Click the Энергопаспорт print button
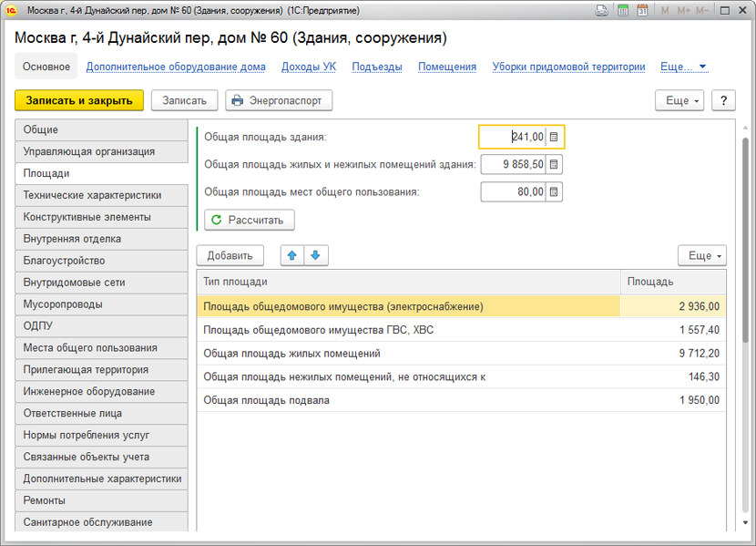Image resolution: width=756 pixels, height=546 pixels. tap(279, 100)
